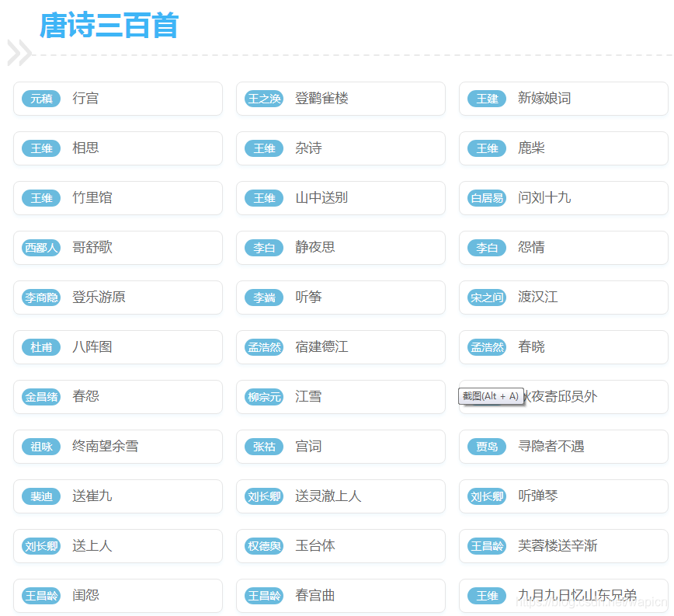Click 李白 tag beside 怨情
This screenshot has width=674, height=616.
tap(487, 248)
